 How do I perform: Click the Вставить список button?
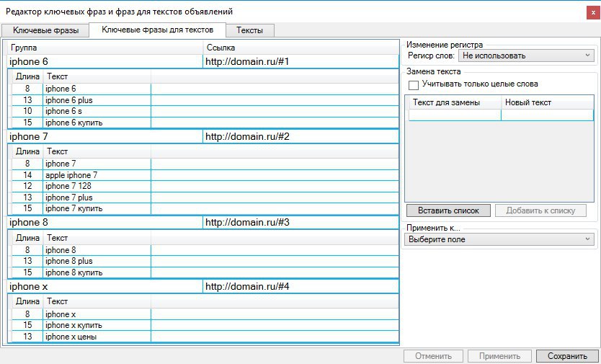(x=448, y=210)
